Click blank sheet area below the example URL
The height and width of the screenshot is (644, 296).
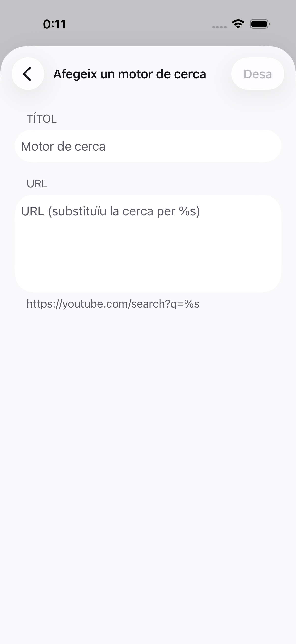pos(148,450)
